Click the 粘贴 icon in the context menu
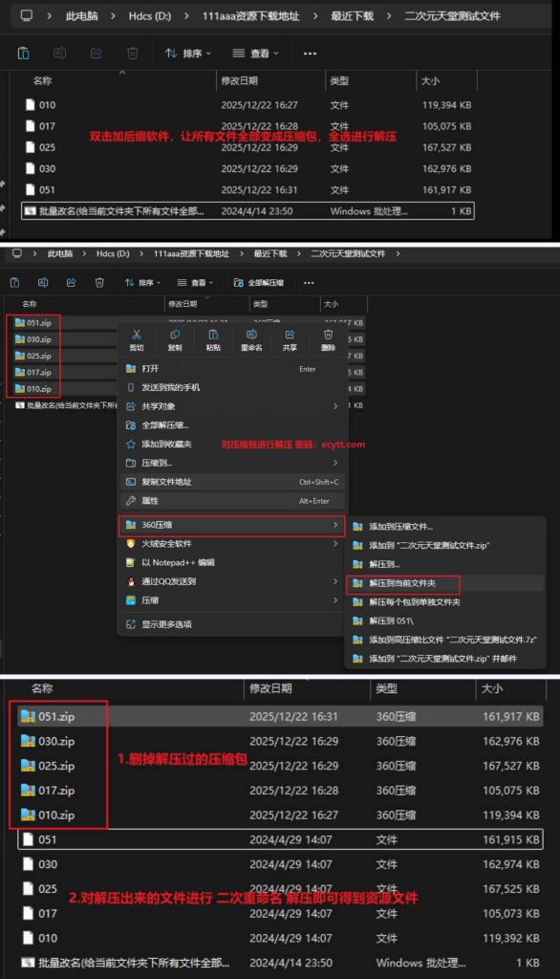Image resolution: width=560 pixels, height=979 pixels. [x=213, y=335]
